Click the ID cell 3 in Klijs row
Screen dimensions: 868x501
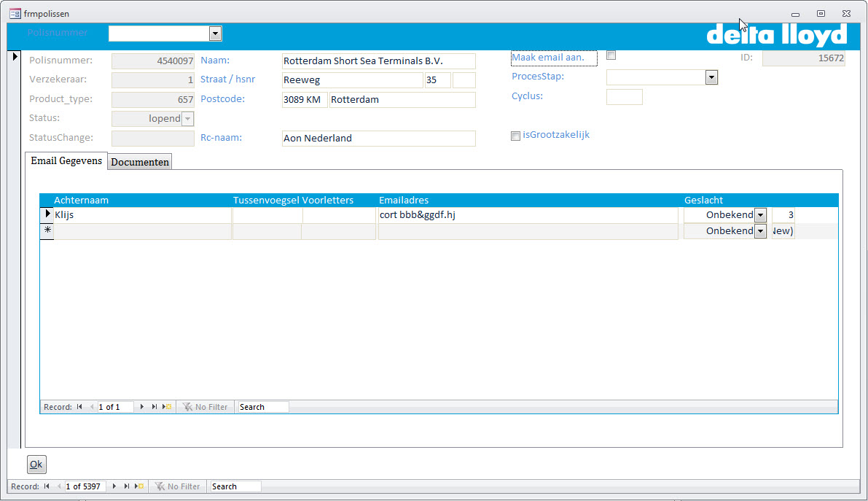click(x=783, y=215)
